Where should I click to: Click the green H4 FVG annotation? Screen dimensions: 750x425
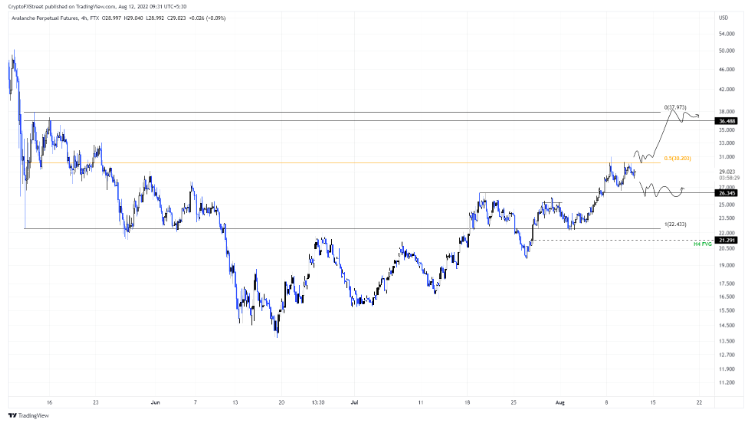point(703,244)
